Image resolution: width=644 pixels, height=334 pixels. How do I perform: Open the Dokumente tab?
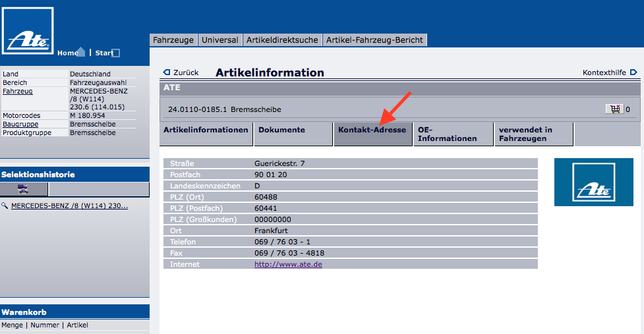coord(281,130)
